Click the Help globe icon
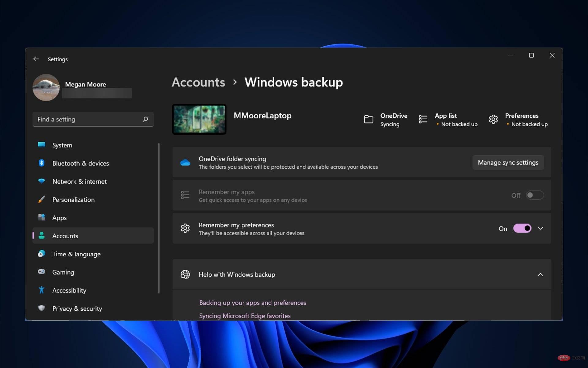Viewport: 588px width, 368px height. pyautogui.click(x=185, y=274)
